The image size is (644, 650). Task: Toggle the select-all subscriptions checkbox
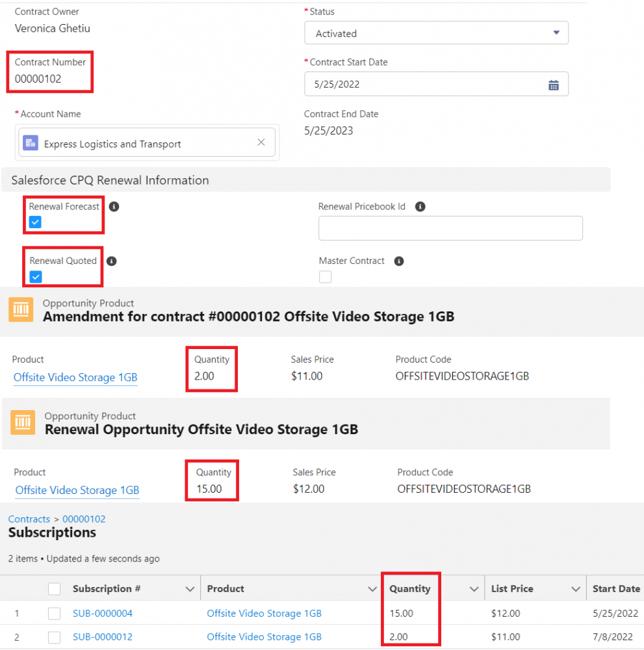pyautogui.click(x=55, y=589)
